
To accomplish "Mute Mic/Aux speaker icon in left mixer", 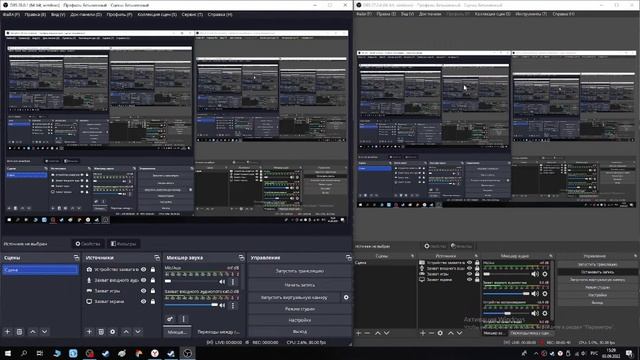I will [222, 282].
